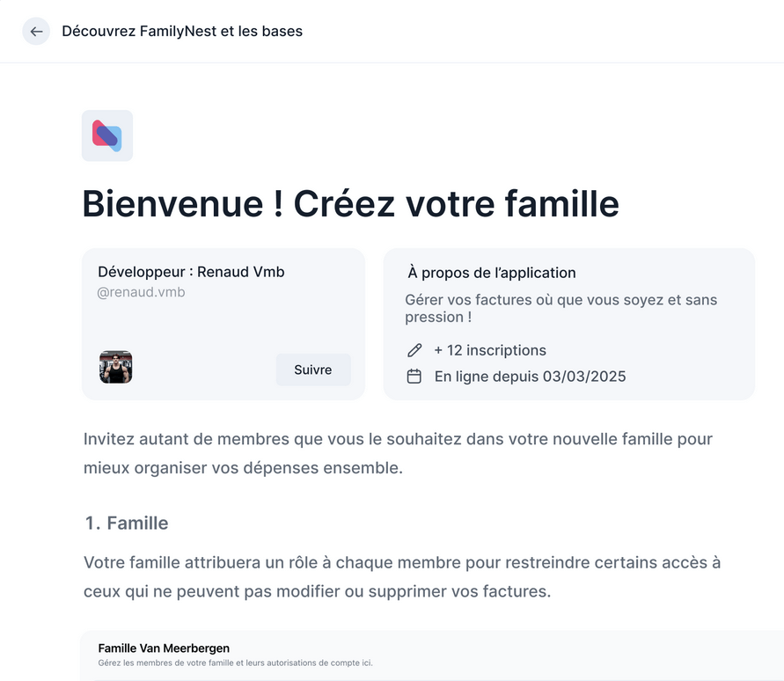Viewport: 784px width, 681px height.
Task: Click the developer name Renaud Vmb
Action: [x=192, y=271]
